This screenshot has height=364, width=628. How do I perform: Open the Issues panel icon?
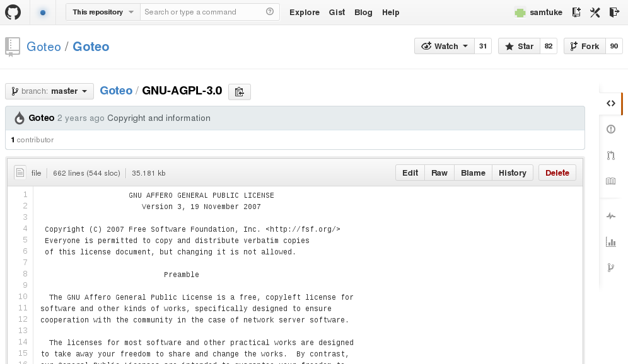pyautogui.click(x=610, y=129)
